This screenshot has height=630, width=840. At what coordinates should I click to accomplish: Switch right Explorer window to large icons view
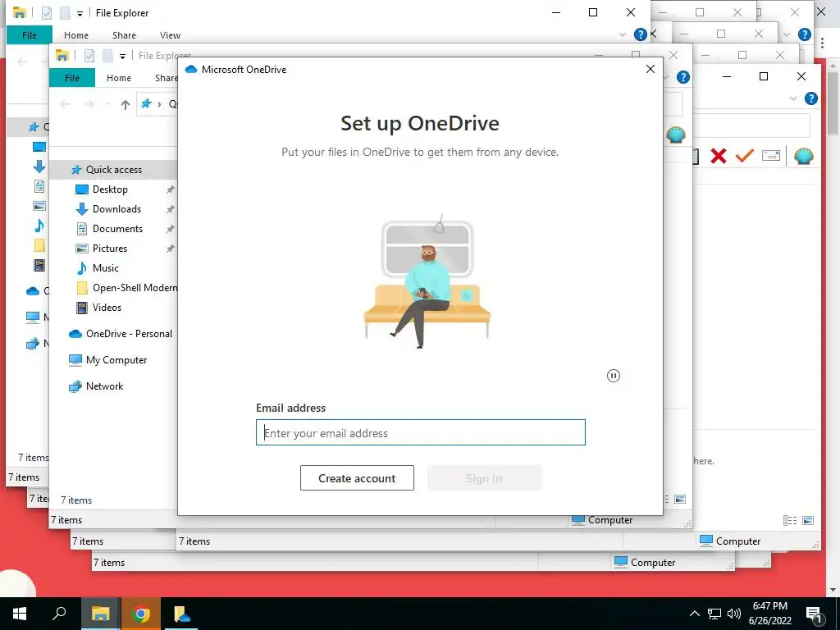click(808, 520)
